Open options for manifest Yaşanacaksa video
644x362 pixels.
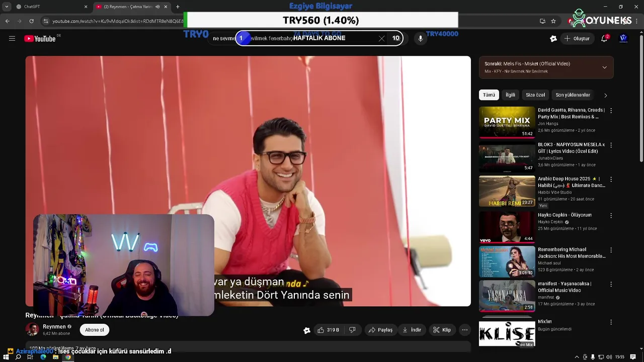(611, 284)
